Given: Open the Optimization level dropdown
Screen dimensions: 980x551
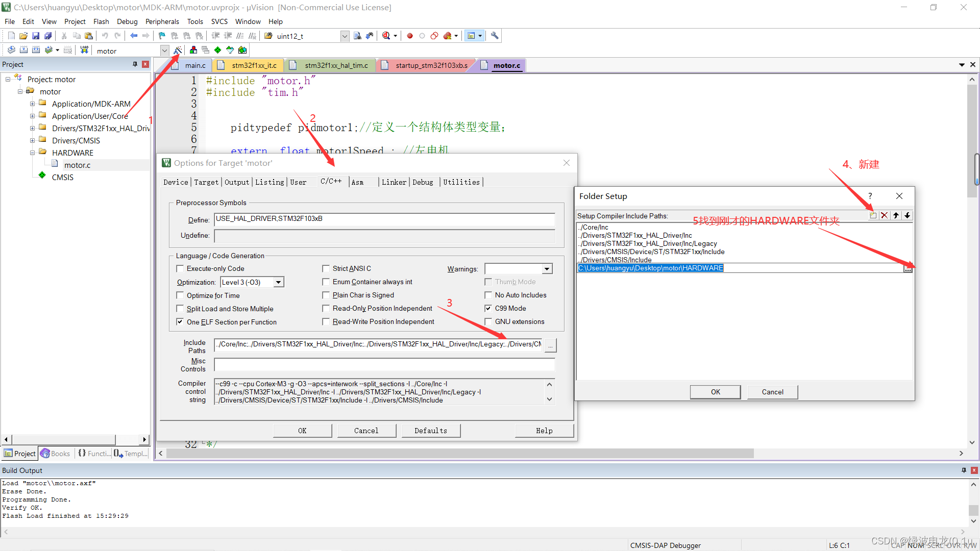Looking at the screenshot, I should [278, 282].
